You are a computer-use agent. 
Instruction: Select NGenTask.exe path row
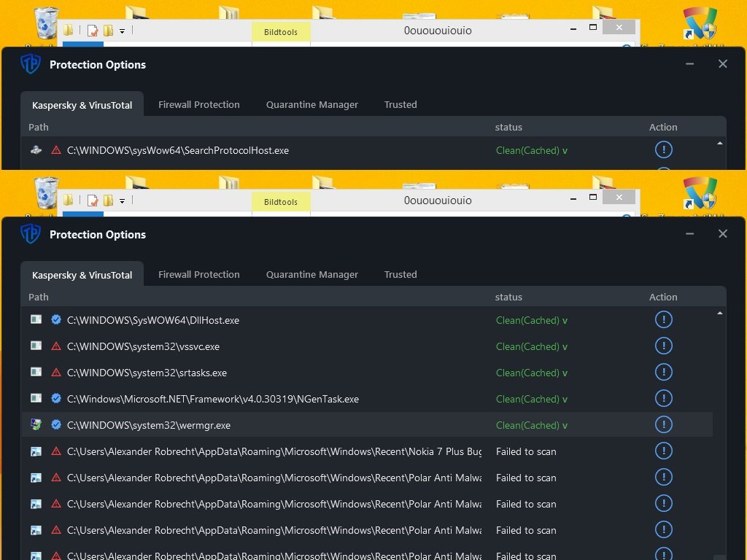click(x=213, y=399)
